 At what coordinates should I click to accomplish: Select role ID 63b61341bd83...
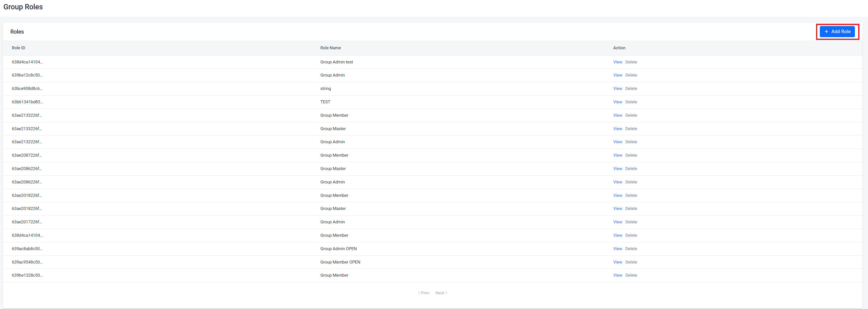point(27,102)
